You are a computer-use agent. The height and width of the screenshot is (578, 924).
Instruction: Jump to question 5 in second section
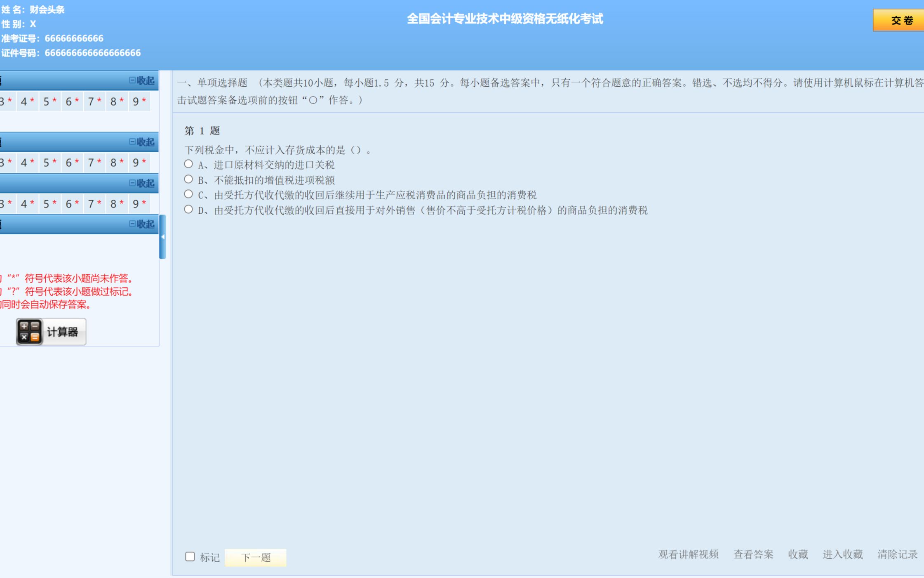coord(50,163)
